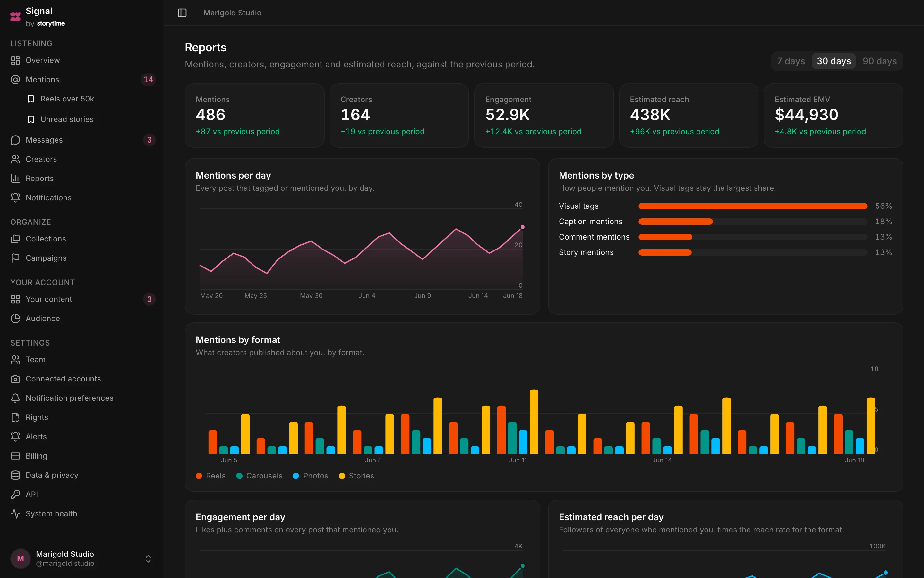Go to Mentions in the sidebar
The width and height of the screenshot is (924, 578).
pos(82,80)
